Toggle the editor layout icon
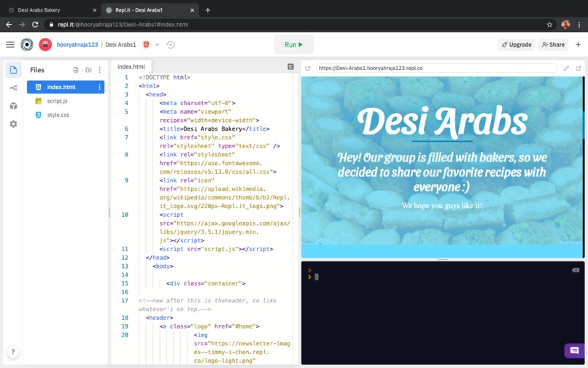Image resolution: width=588 pixels, height=368 pixels. [290, 66]
